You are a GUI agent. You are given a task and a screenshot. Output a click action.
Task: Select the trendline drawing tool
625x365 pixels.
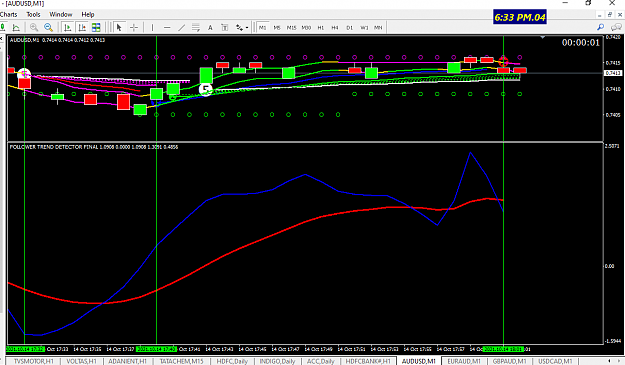tap(181, 27)
